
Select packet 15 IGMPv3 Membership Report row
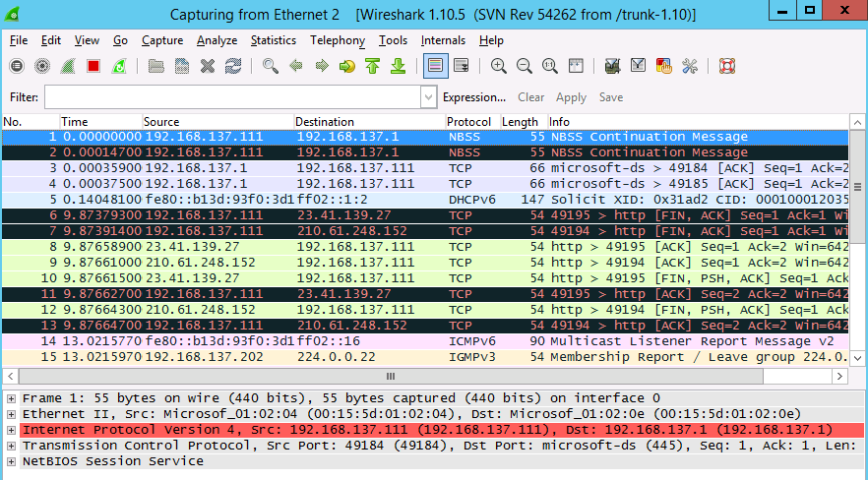point(425,357)
